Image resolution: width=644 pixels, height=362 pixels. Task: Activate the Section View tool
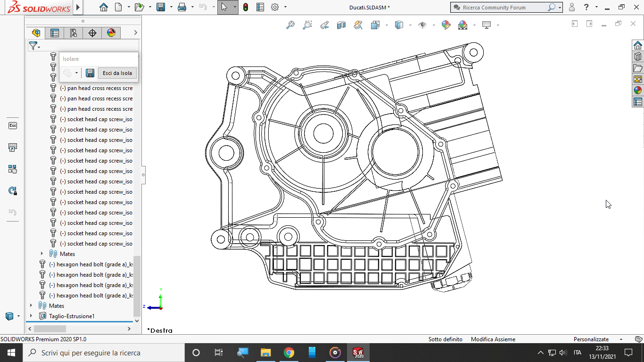(341, 25)
